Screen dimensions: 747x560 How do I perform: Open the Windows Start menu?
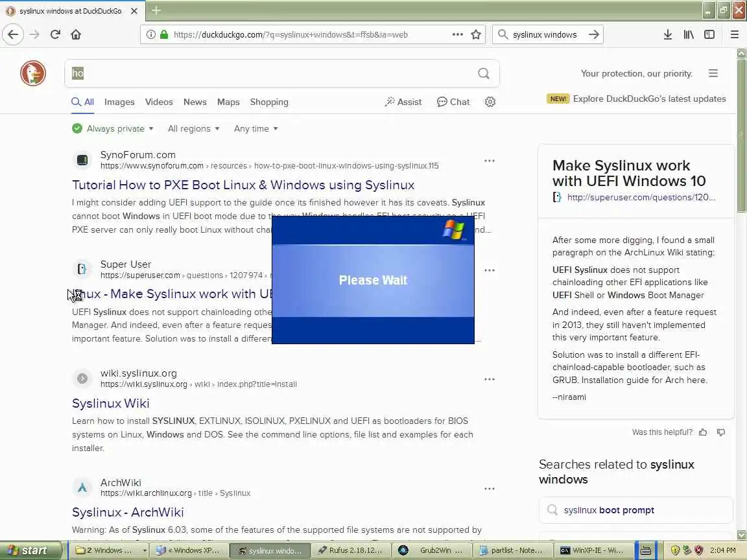pyautogui.click(x=30, y=550)
